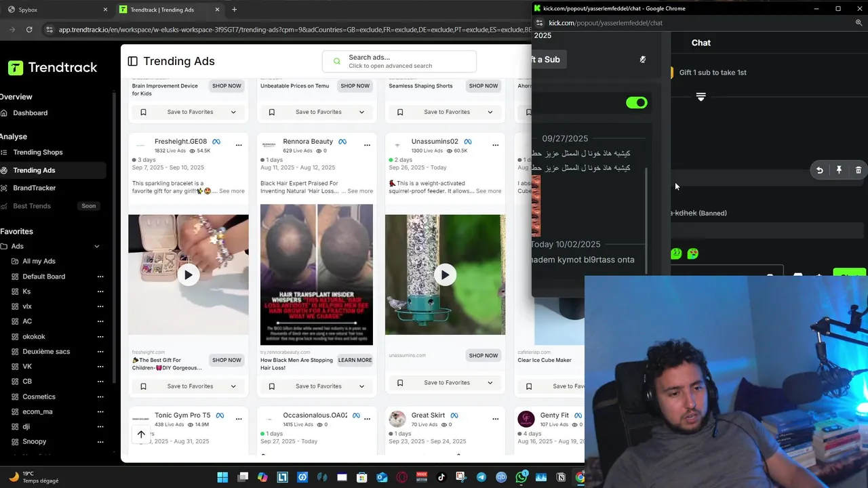This screenshot has height=488, width=868.
Task: Click SHOP NOW on Fresheight ad
Action: [x=226, y=360]
